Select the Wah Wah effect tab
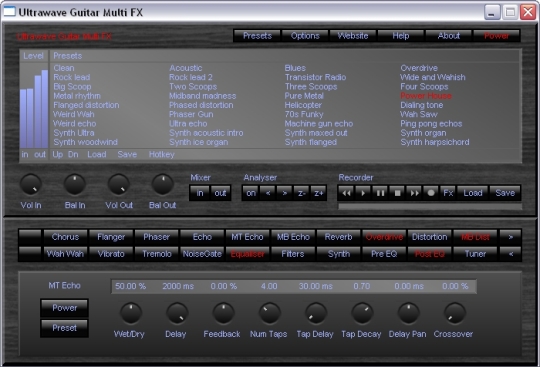Viewport: 540px width, 367px height. point(65,254)
